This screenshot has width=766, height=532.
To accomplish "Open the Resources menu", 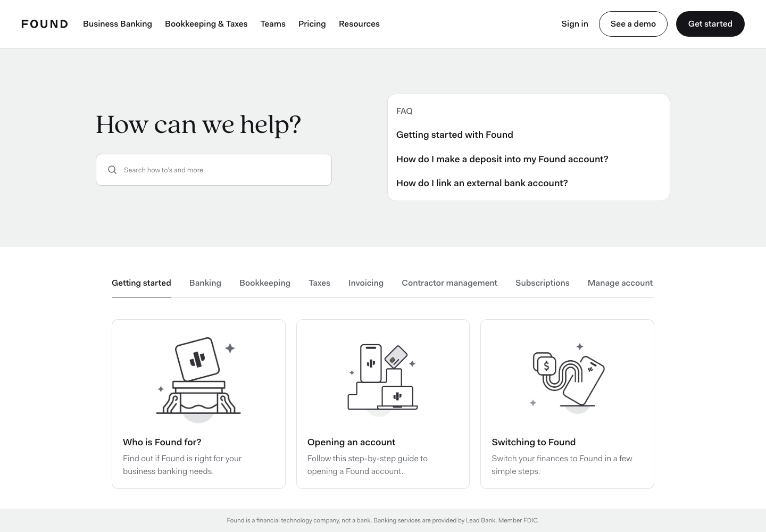I will (x=359, y=24).
